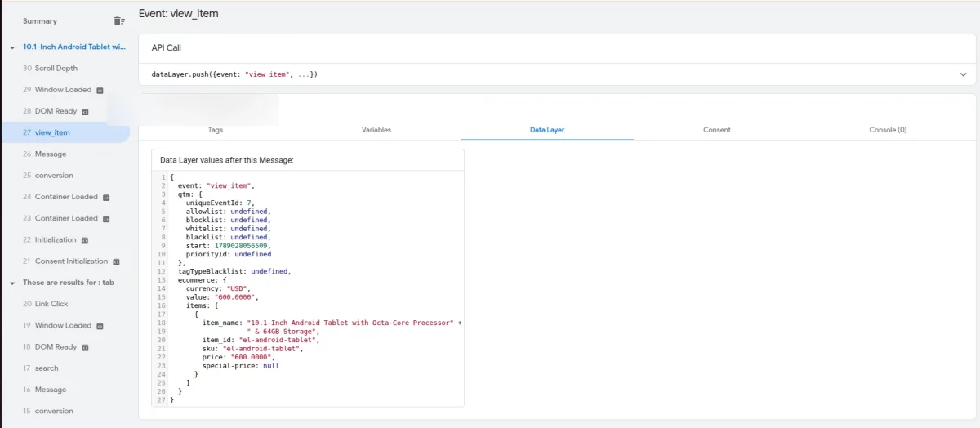Click the tagTypeBlacklist: undefined line
The height and width of the screenshot is (428, 980).
click(234, 271)
